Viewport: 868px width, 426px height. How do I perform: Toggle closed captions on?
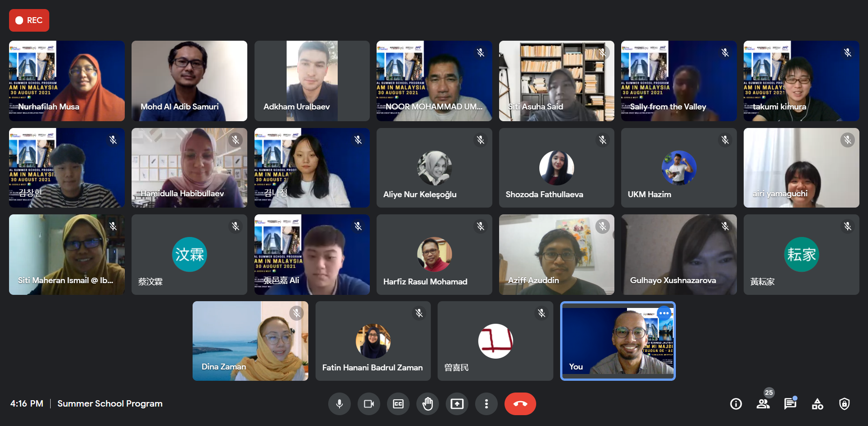[x=398, y=404]
